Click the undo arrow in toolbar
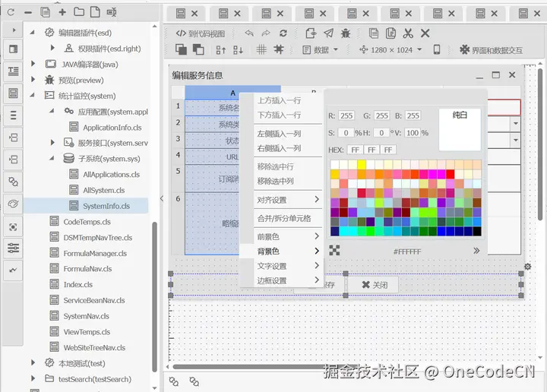Viewport: 547px width, 392px height. click(249, 33)
